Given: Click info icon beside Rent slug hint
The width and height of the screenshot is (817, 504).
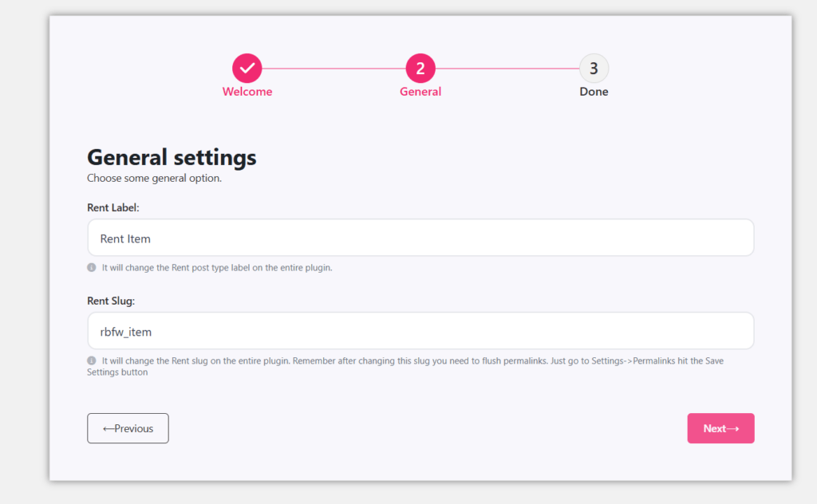Looking at the screenshot, I should coord(92,360).
